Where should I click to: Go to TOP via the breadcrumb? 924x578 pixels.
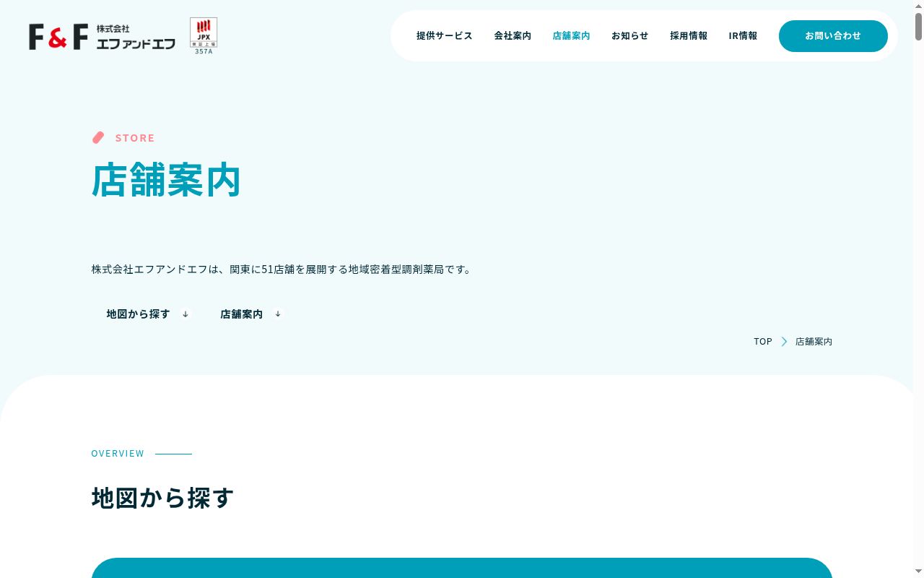(x=763, y=342)
